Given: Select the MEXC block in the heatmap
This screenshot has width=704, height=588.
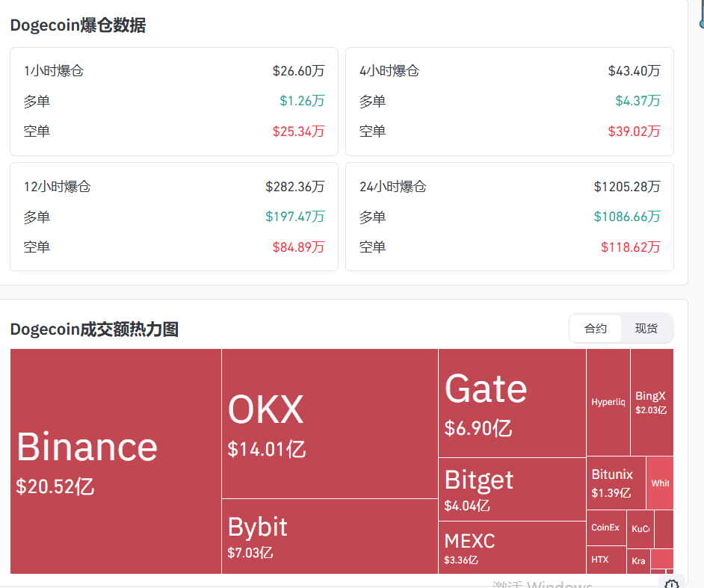Looking at the screenshot, I should pyautogui.click(x=512, y=548).
